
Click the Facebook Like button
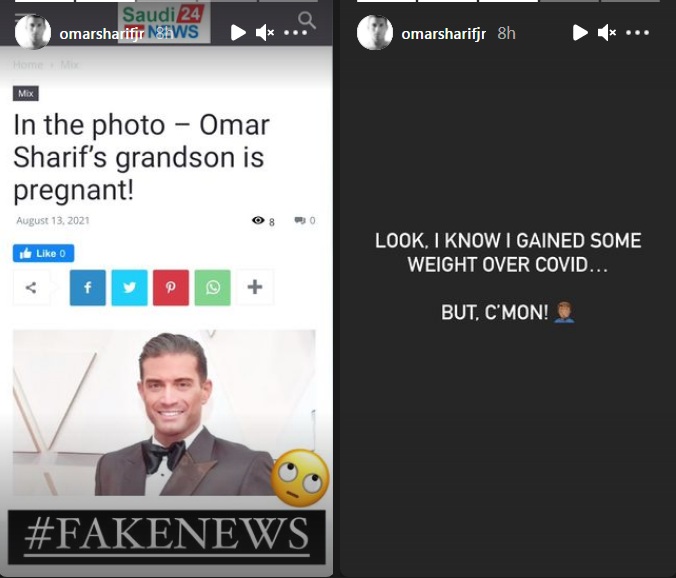coord(44,253)
